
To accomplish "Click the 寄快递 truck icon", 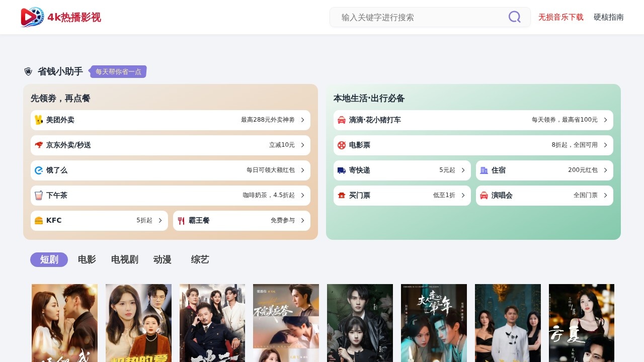I will coord(342,170).
